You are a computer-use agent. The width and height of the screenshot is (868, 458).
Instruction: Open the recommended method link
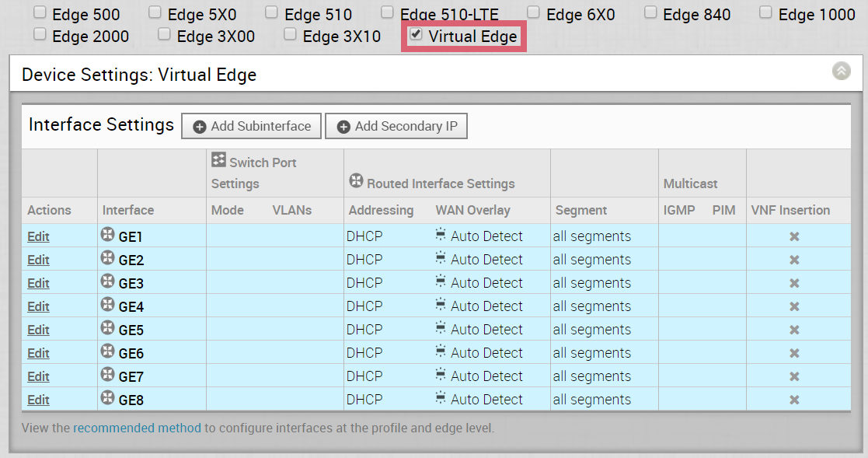pos(137,428)
